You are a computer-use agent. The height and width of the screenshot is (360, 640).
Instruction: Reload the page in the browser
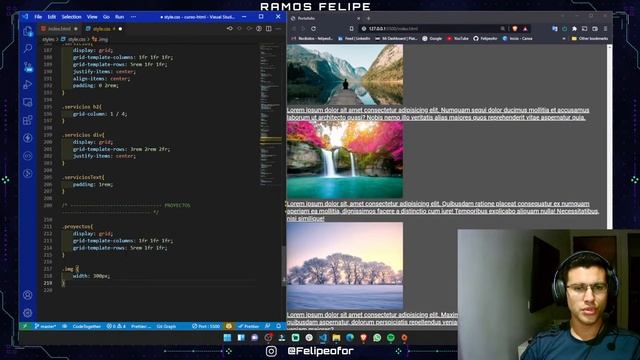313,29
